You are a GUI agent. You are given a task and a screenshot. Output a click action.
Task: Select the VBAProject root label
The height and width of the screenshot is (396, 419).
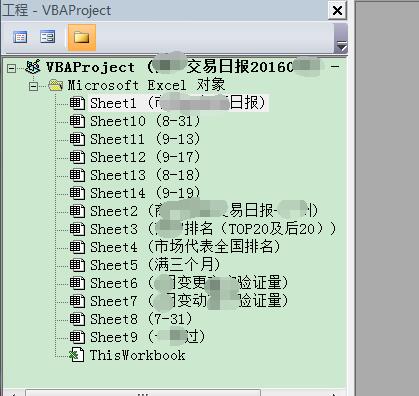coord(183,67)
